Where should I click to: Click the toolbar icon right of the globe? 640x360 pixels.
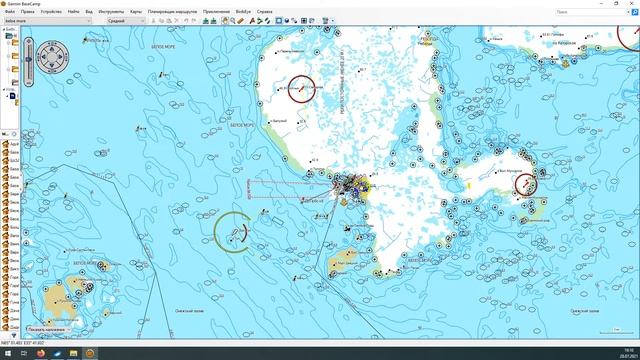tap(294, 20)
